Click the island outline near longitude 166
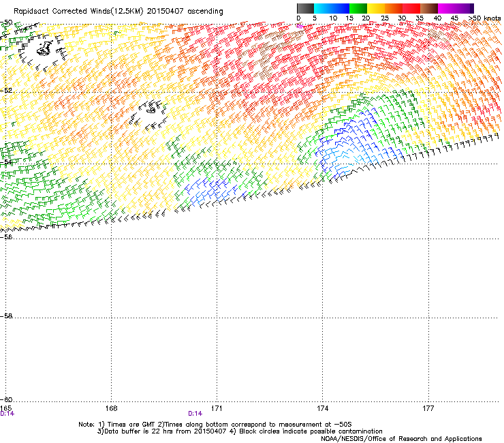504x443 pixels. [x=44, y=48]
